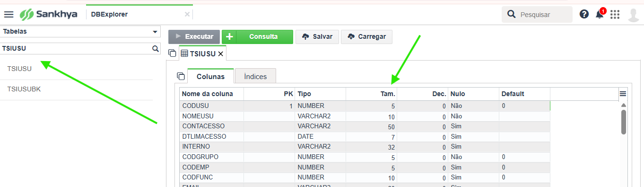Switch to the Colunas tab

point(210,76)
